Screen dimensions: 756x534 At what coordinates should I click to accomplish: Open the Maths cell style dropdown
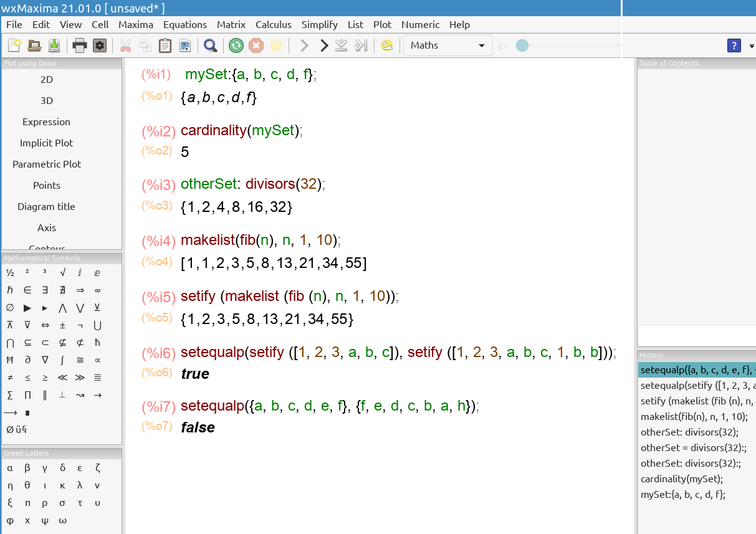coord(447,45)
